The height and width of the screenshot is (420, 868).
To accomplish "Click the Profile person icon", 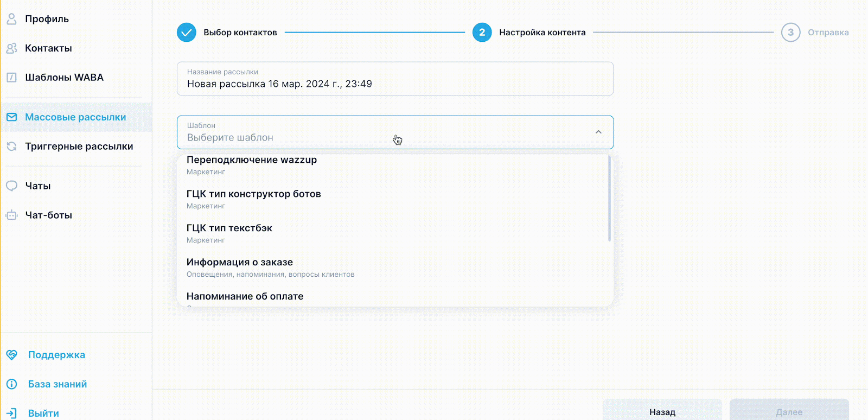I will pyautogui.click(x=11, y=19).
